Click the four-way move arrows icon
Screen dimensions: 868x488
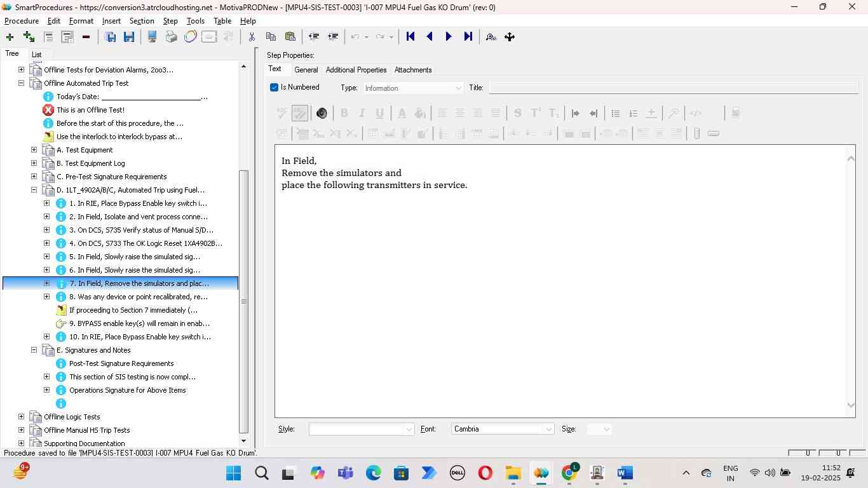point(510,37)
